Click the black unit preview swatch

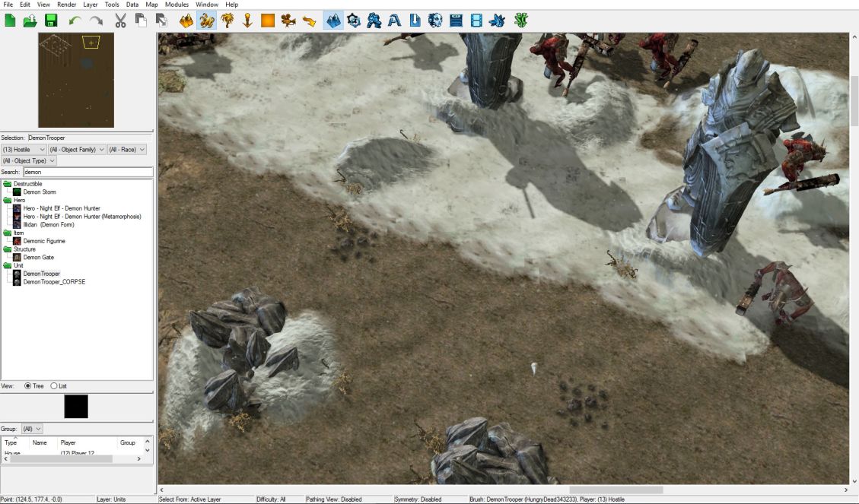click(x=76, y=407)
